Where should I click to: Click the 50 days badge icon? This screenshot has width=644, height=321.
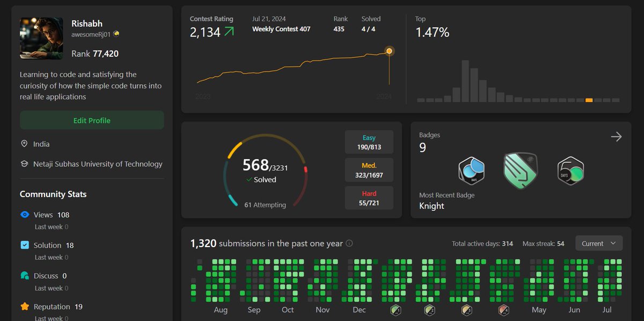click(570, 171)
